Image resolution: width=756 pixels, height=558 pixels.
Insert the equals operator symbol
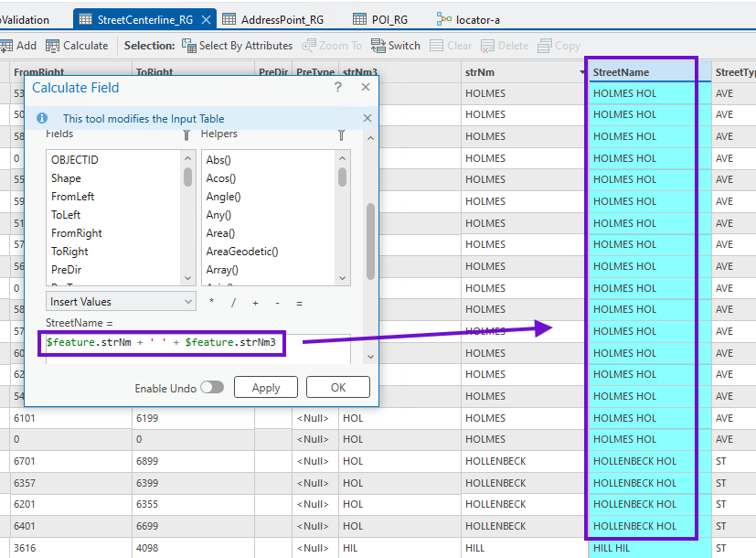pos(299,302)
